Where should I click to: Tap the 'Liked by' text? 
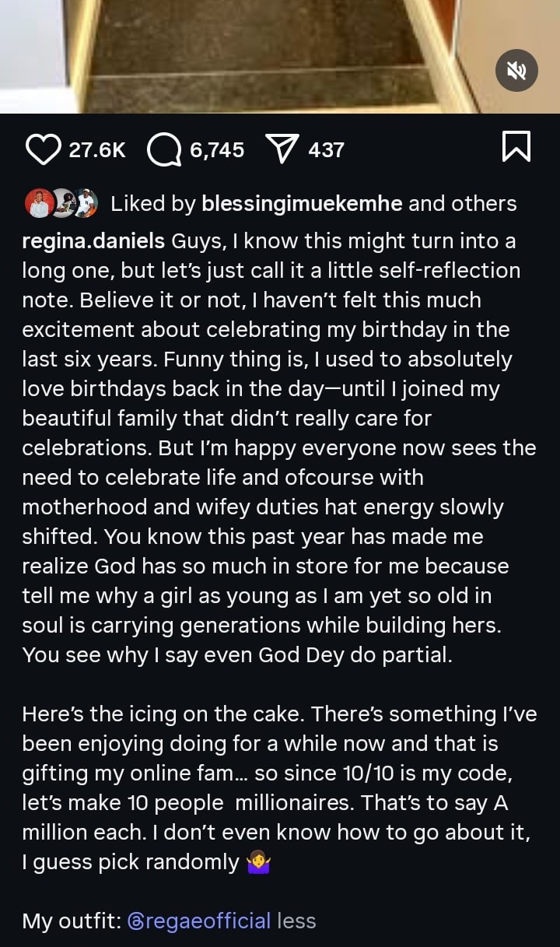152,204
